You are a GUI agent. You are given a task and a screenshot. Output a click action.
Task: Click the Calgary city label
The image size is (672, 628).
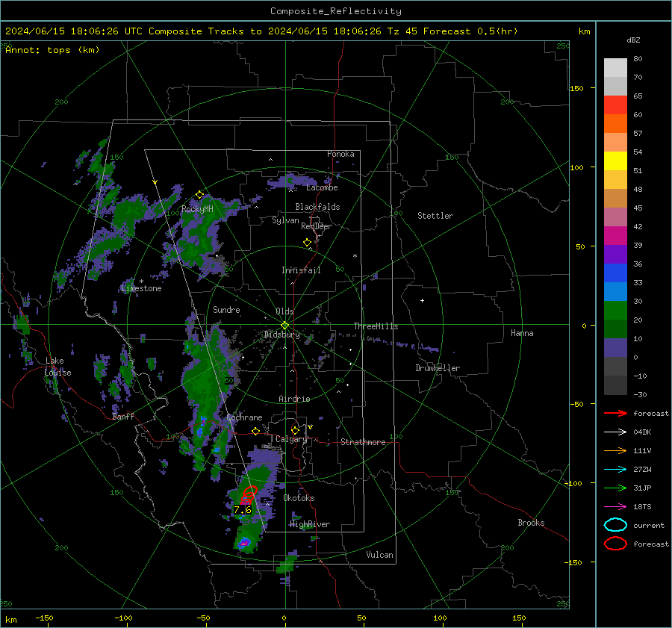291,439
